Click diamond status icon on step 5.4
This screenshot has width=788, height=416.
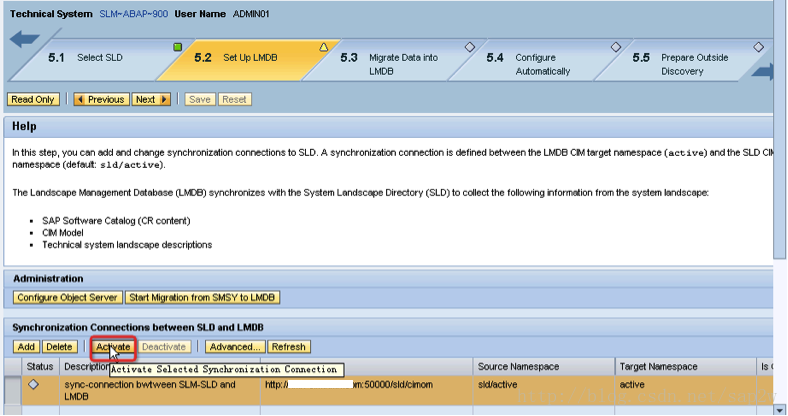(x=616, y=47)
